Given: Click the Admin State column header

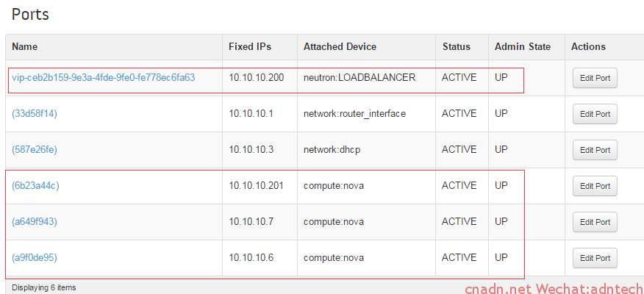Looking at the screenshot, I should pos(523,47).
